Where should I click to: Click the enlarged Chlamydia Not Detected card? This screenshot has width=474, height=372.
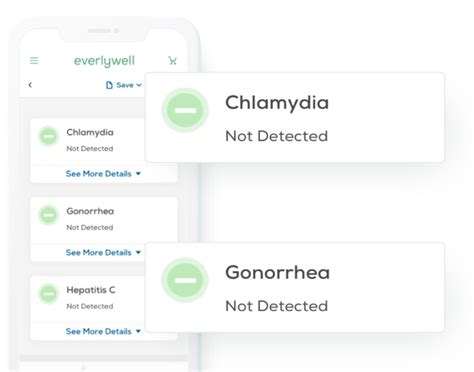(x=295, y=117)
